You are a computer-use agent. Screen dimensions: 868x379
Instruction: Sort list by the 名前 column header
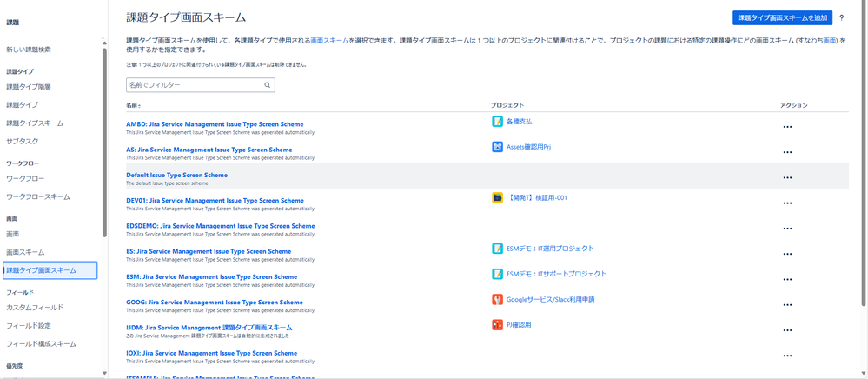coord(134,105)
